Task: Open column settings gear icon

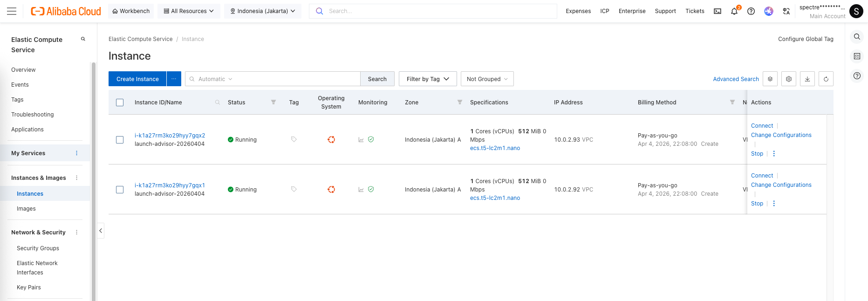Action: tap(788, 79)
